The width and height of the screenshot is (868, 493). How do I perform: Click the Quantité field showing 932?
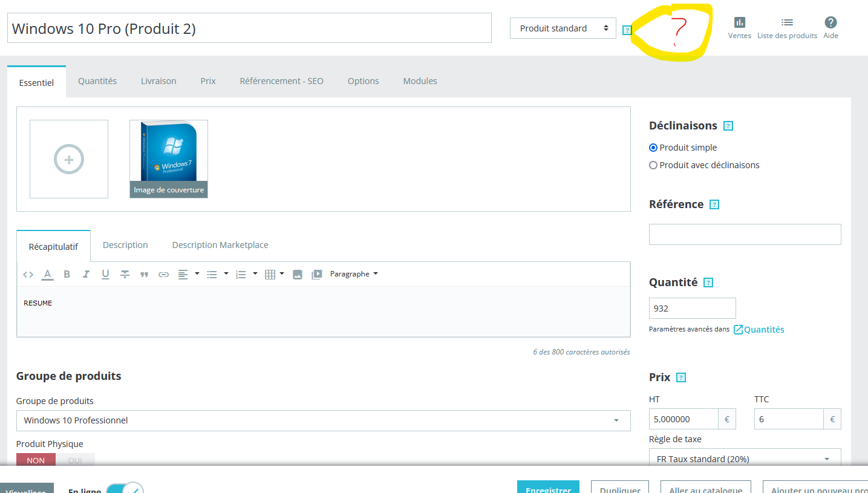click(x=693, y=309)
